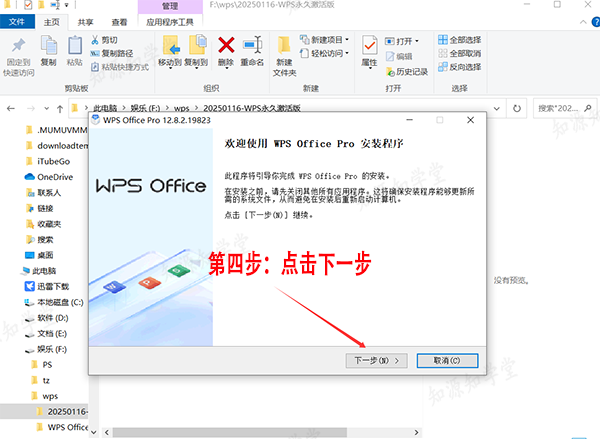Switch to the View ribbon tab
This screenshot has width=600, height=439.
pyautogui.click(x=119, y=22)
